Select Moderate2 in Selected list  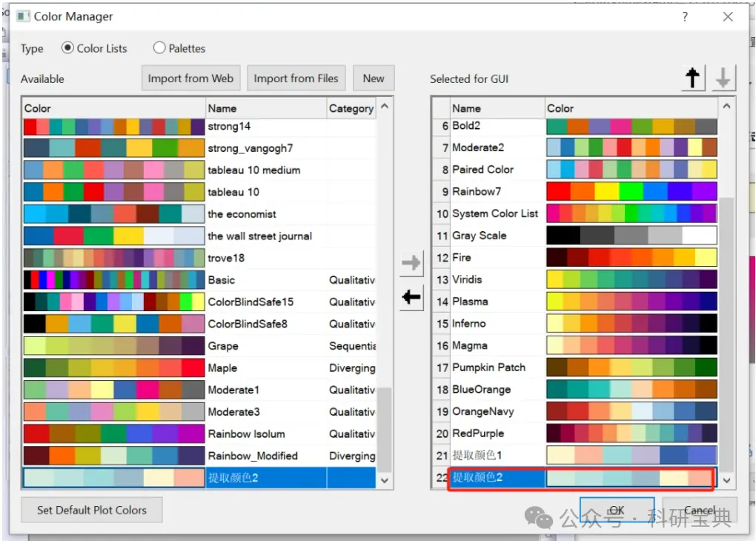tap(478, 147)
